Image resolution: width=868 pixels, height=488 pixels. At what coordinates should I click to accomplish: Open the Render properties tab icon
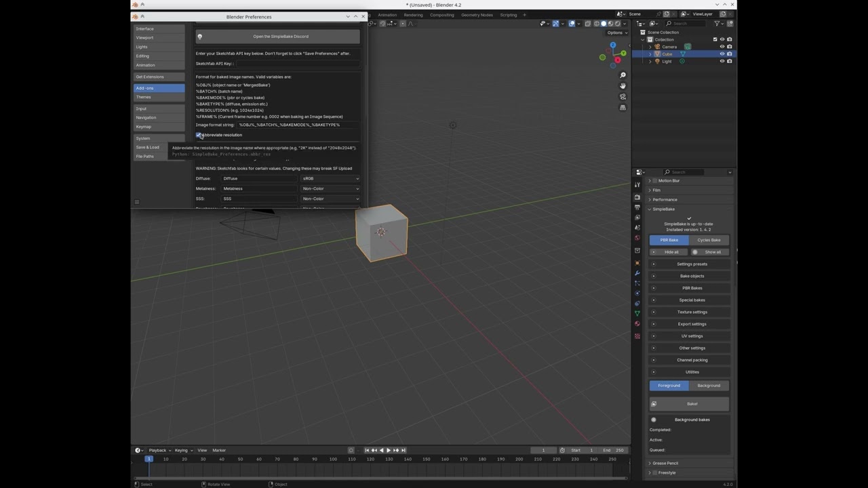click(x=637, y=197)
